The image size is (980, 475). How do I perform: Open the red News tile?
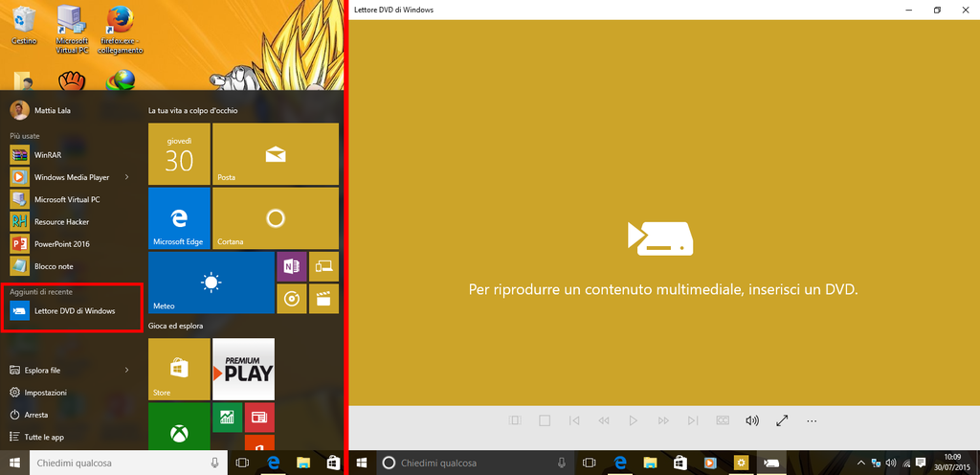[259, 418]
